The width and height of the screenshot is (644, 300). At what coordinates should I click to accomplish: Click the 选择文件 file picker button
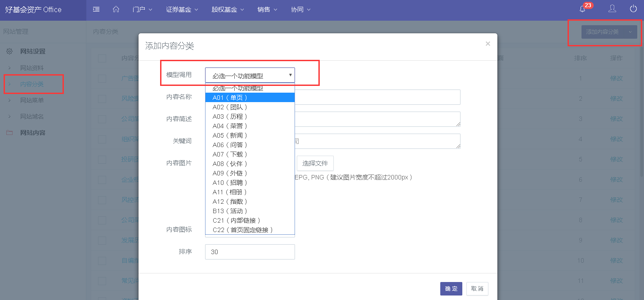point(315,163)
